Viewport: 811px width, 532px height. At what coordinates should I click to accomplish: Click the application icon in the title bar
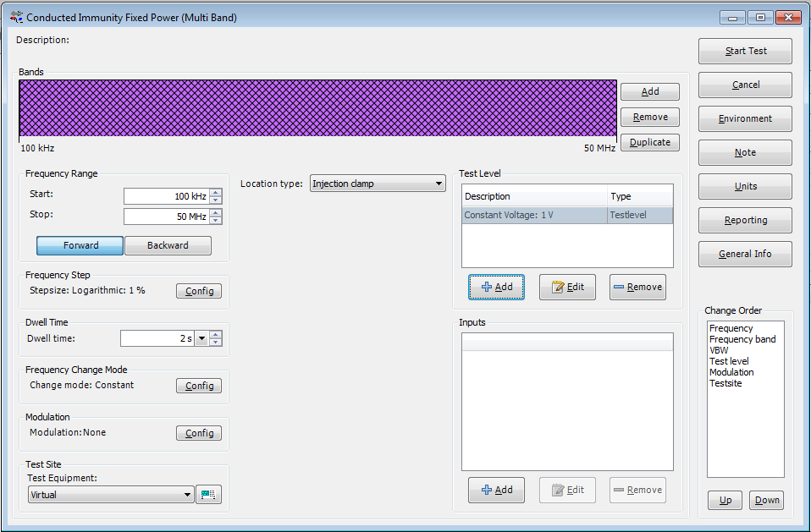point(14,16)
